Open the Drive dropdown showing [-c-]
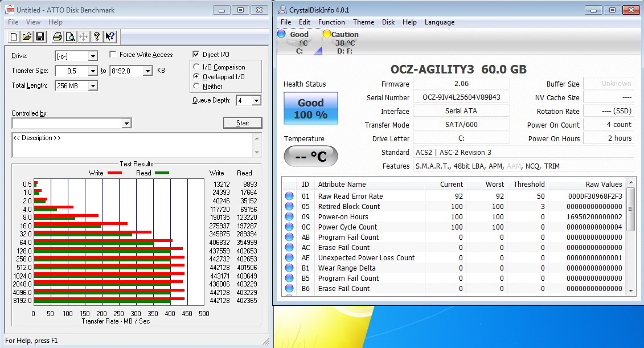This screenshot has height=348, width=644. 93,56
